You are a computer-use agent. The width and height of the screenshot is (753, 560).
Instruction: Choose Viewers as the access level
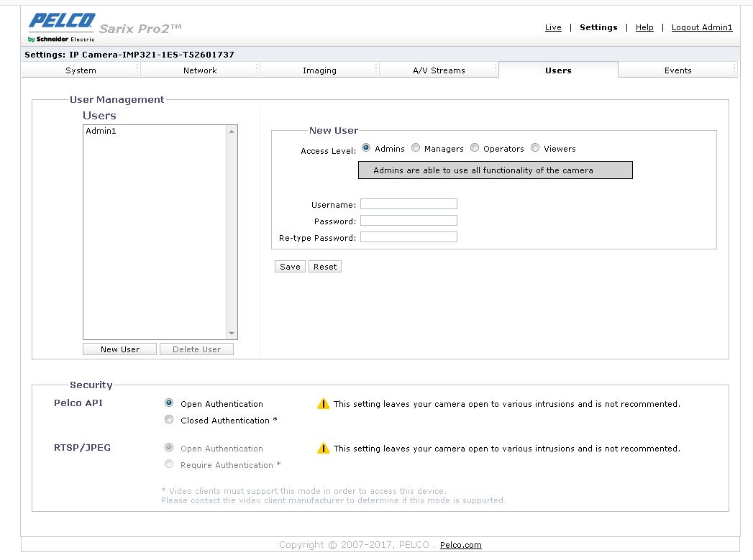click(x=535, y=147)
